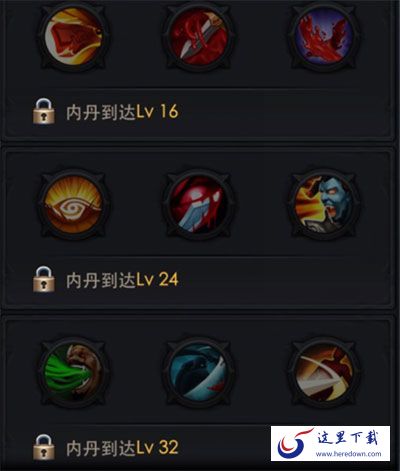Tap the 内丹到达Lv 32 requirement text

[122, 448]
